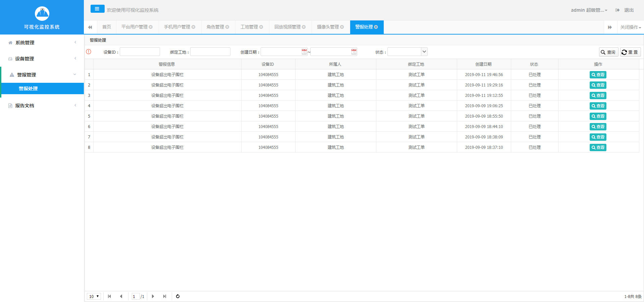This screenshot has width=644, height=302.
Task: Expand the 关闭操作 dropdown menu
Action: click(631, 27)
